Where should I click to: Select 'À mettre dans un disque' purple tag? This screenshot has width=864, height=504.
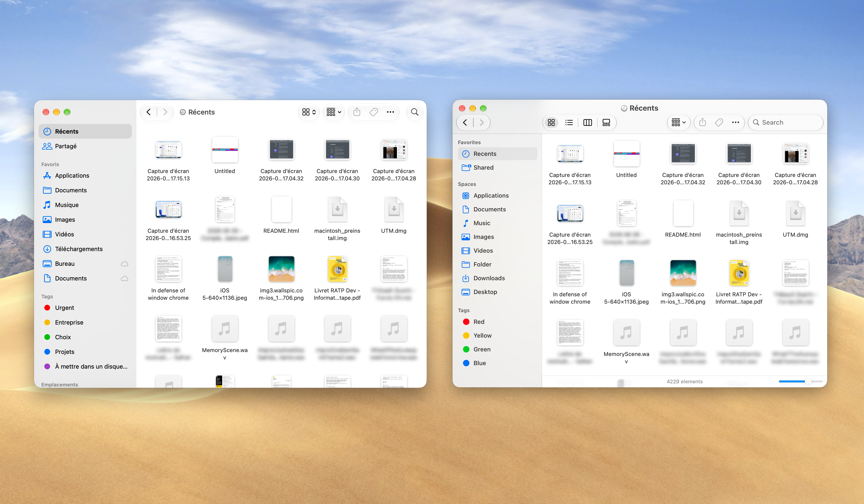[x=85, y=366]
